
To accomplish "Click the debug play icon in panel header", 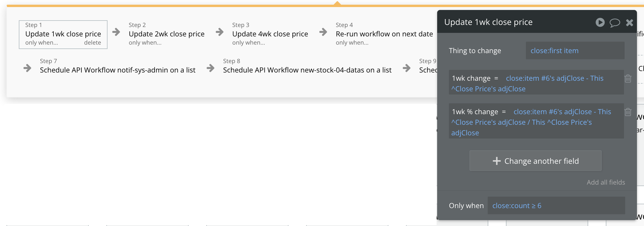I will pyautogui.click(x=600, y=22).
